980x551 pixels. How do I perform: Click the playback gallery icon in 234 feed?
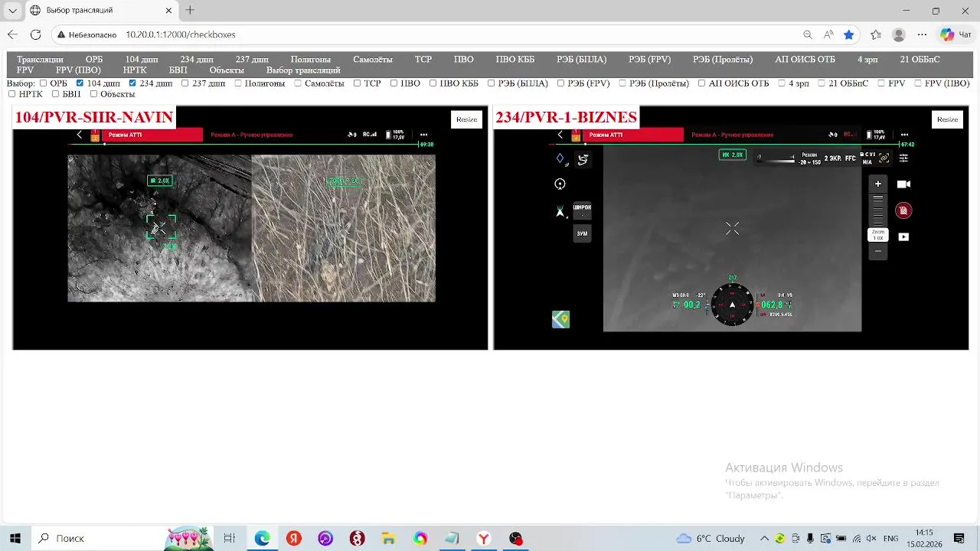pos(903,237)
